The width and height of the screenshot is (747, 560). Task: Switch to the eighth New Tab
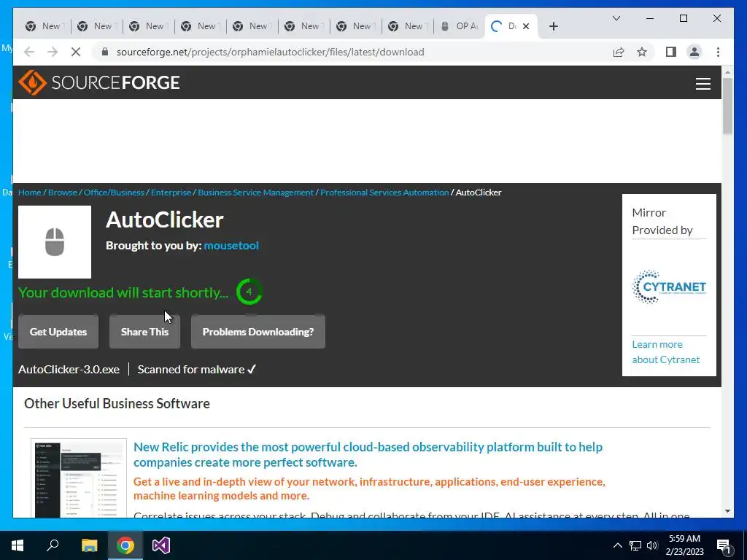click(x=408, y=26)
